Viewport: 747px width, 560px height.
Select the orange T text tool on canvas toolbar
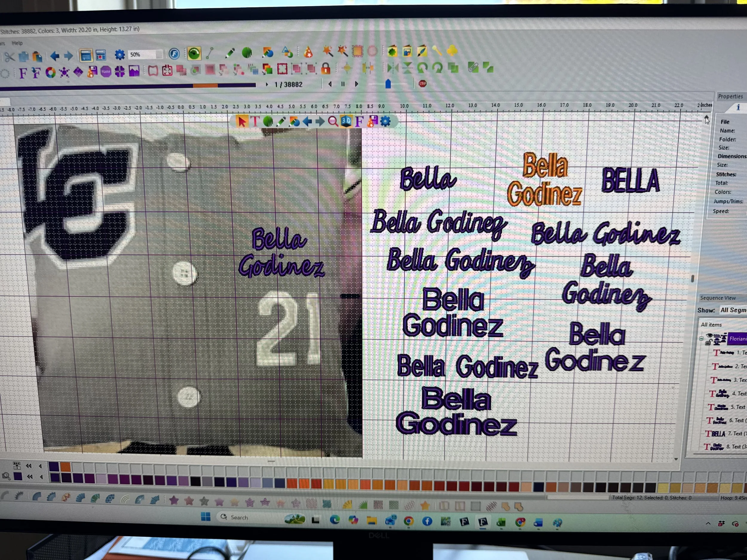click(x=255, y=121)
